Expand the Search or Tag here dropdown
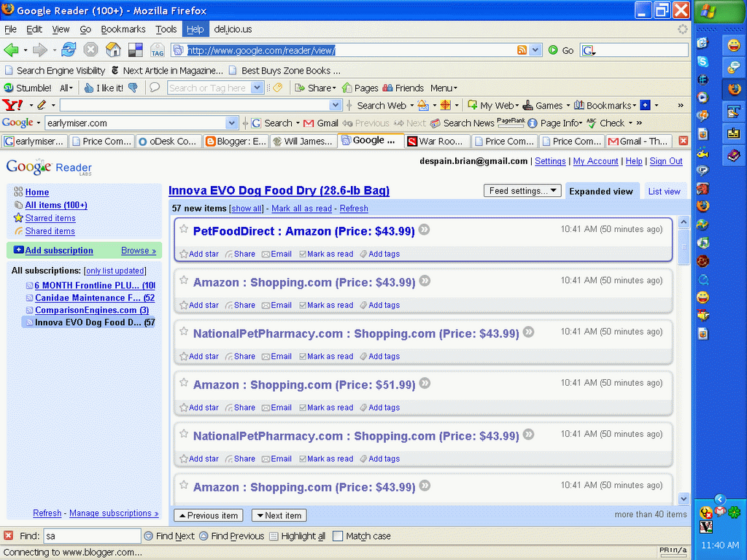This screenshot has height=560, width=747. (x=257, y=87)
